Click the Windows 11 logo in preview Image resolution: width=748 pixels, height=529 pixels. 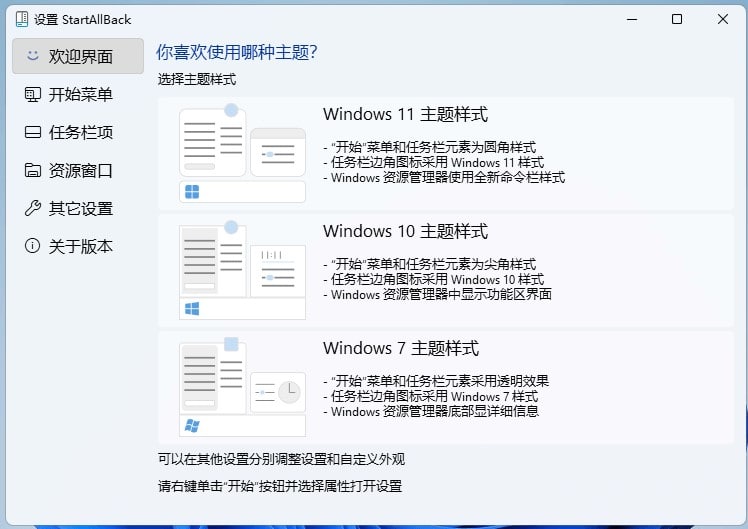pos(192,192)
